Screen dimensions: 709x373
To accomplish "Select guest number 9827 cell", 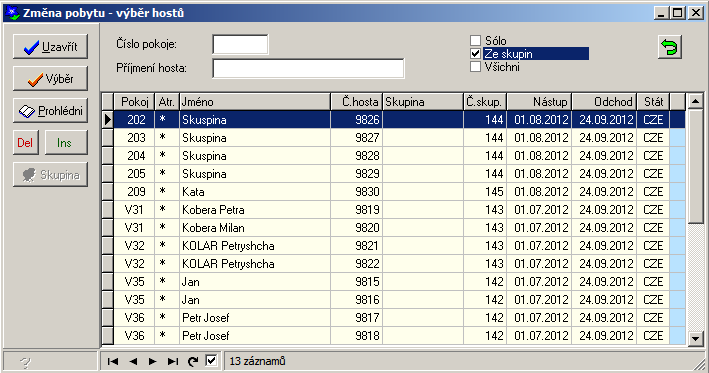I will (x=357, y=138).
